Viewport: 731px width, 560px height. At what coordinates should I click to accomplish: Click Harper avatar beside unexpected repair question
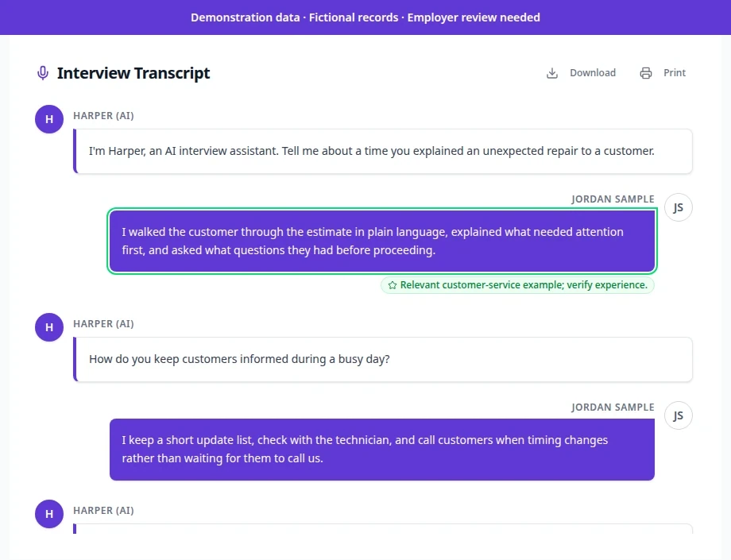49,119
